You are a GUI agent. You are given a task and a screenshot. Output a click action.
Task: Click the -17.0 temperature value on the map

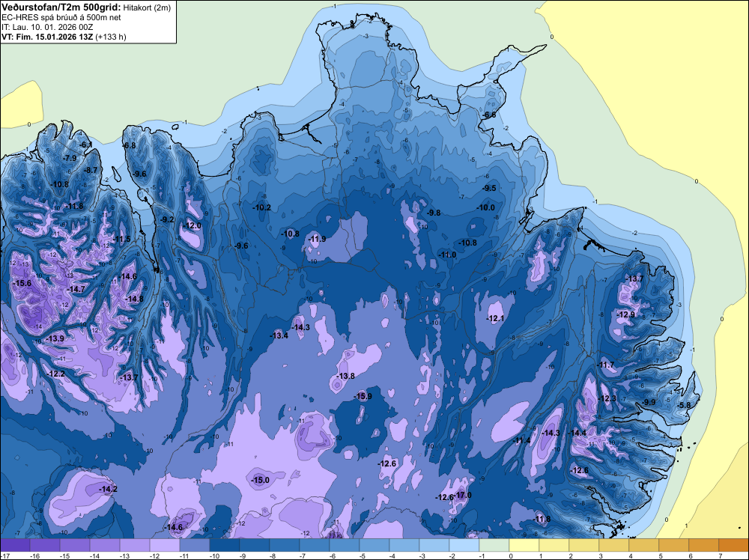click(463, 495)
